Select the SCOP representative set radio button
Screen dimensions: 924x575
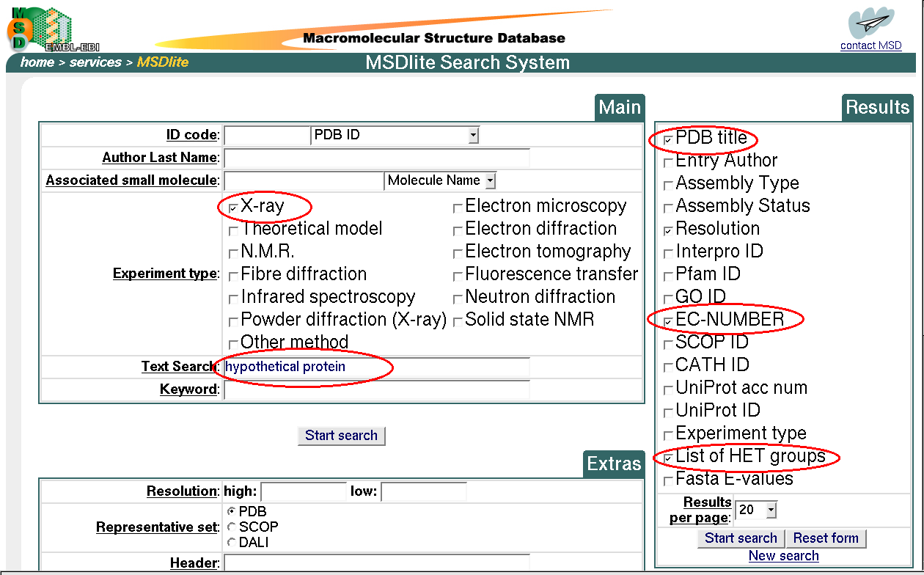pyautogui.click(x=232, y=527)
